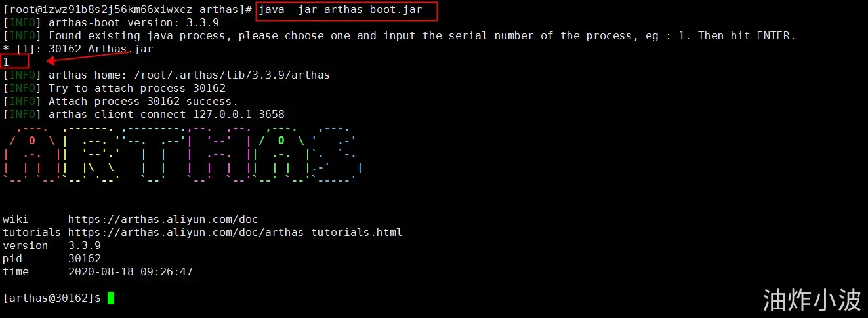The height and width of the screenshot is (318, 868).
Task: Click the version value '3.3.9' in info table
Action: point(85,246)
